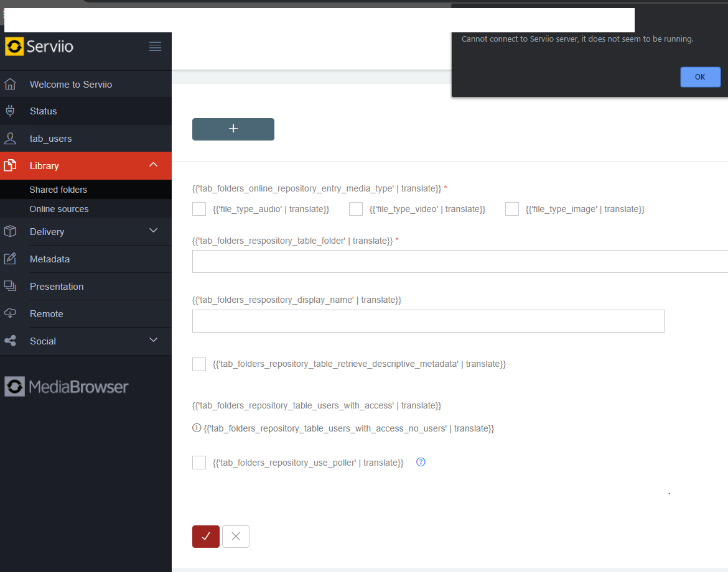Enable the file_type_audio checkbox
This screenshot has height=572, width=728.
click(x=199, y=209)
